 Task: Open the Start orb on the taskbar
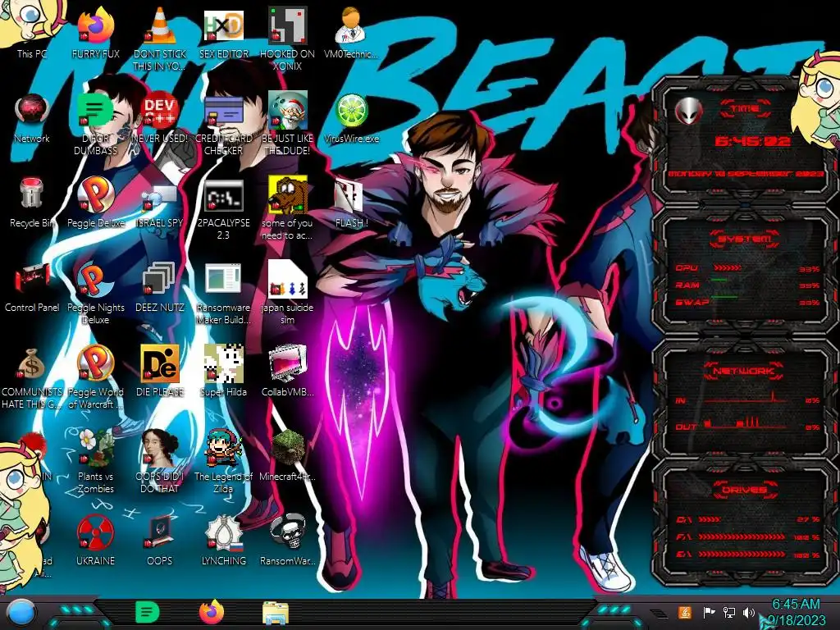pos(21,613)
